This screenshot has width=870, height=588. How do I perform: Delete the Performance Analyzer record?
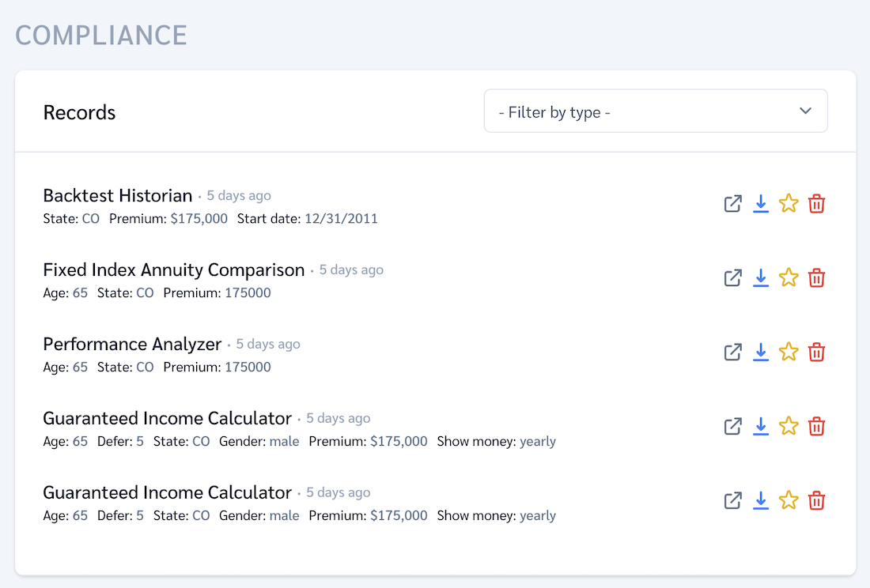pos(816,352)
